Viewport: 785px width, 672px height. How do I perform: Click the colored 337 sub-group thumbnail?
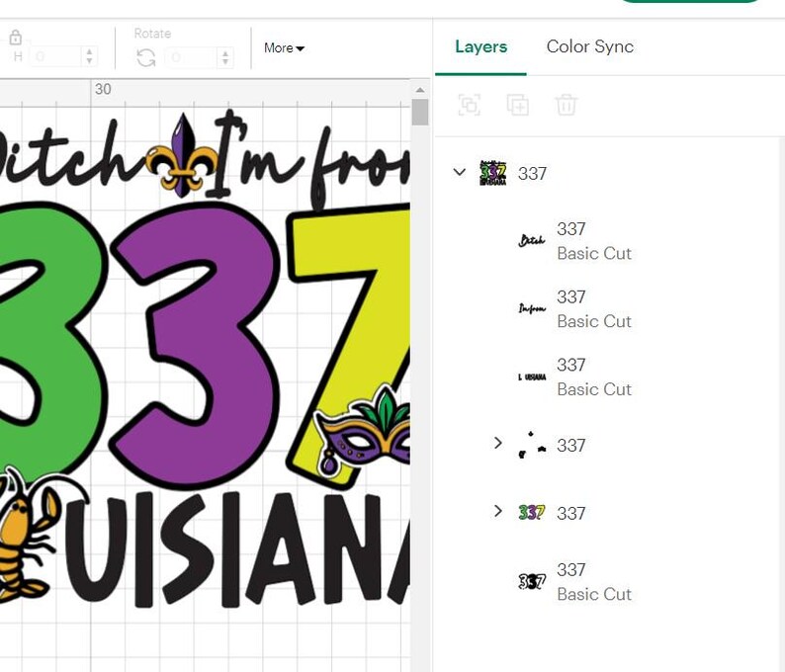tap(531, 512)
